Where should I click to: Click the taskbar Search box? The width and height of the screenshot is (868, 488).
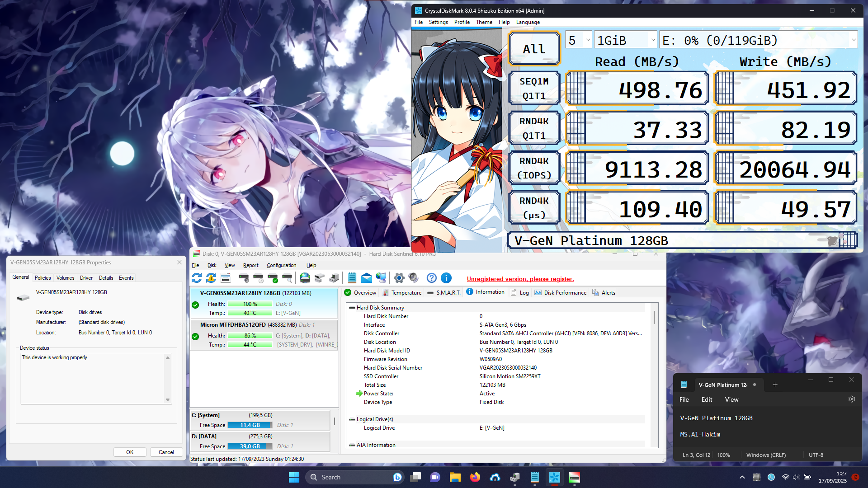coord(354,477)
